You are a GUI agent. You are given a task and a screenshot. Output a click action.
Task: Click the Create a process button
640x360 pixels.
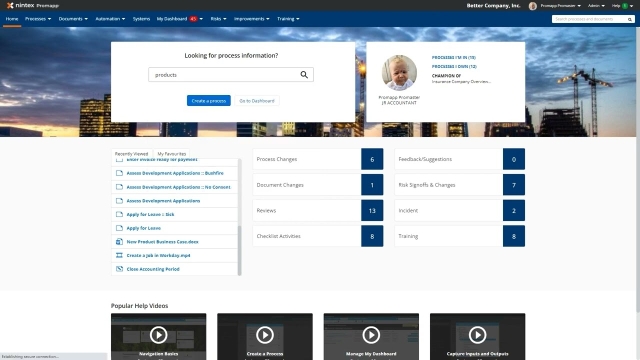point(209,100)
